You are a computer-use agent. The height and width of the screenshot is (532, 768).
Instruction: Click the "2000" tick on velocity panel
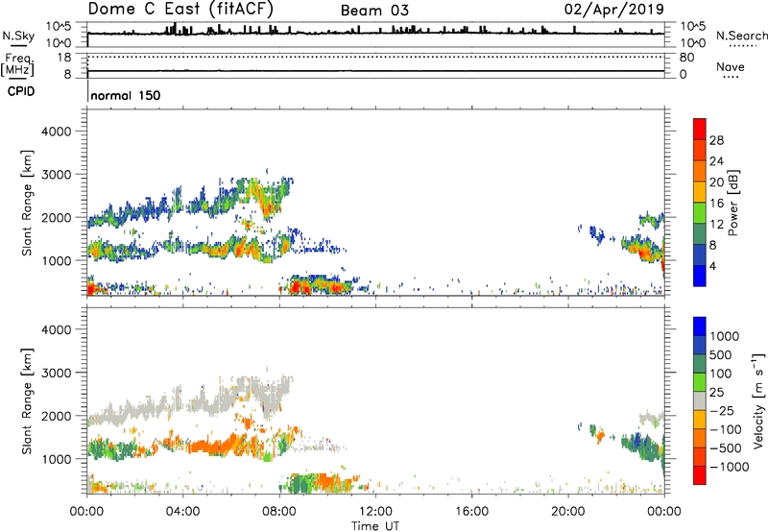(57, 416)
